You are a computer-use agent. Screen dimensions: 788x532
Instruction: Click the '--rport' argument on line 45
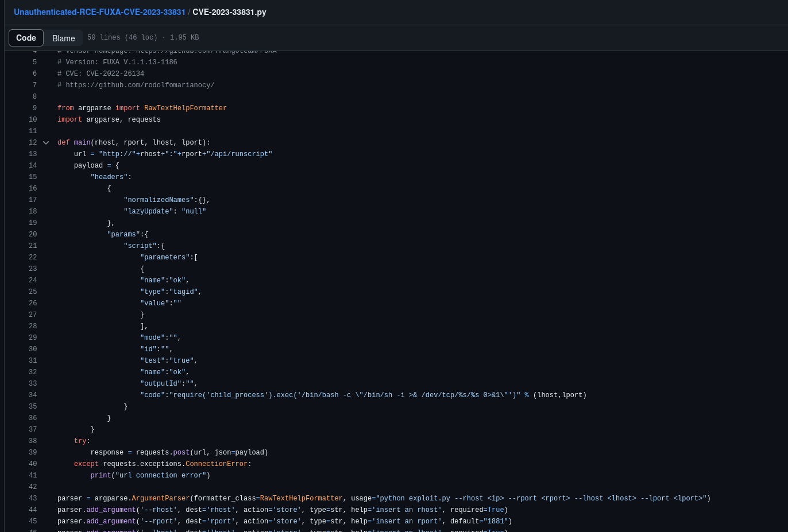coord(159,521)
